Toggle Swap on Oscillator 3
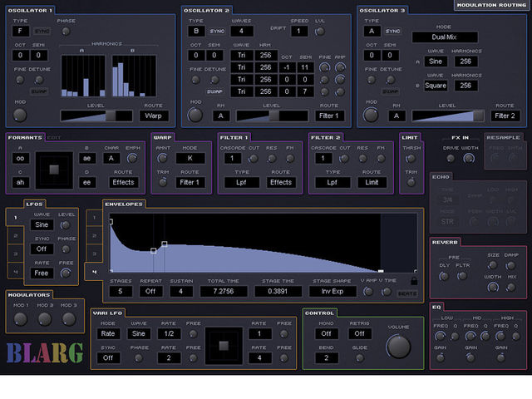 pyautogui.click(x=390, y=91)
